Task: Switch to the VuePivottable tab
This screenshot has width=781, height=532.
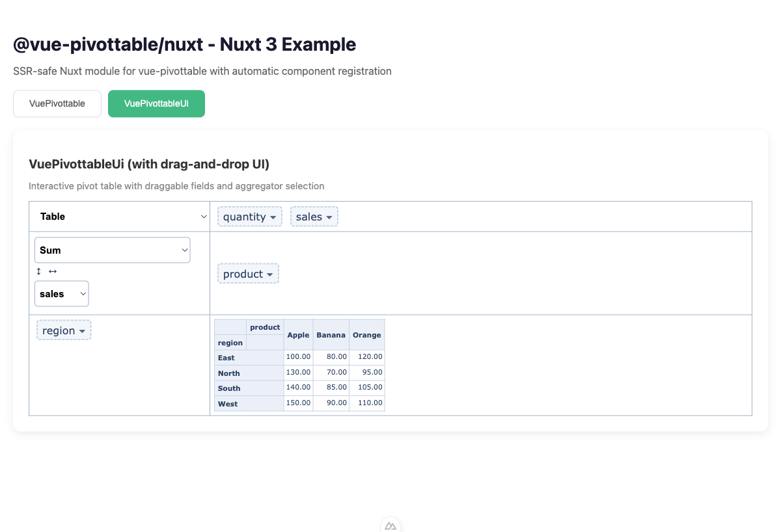Action: click(x=57, y=103)
